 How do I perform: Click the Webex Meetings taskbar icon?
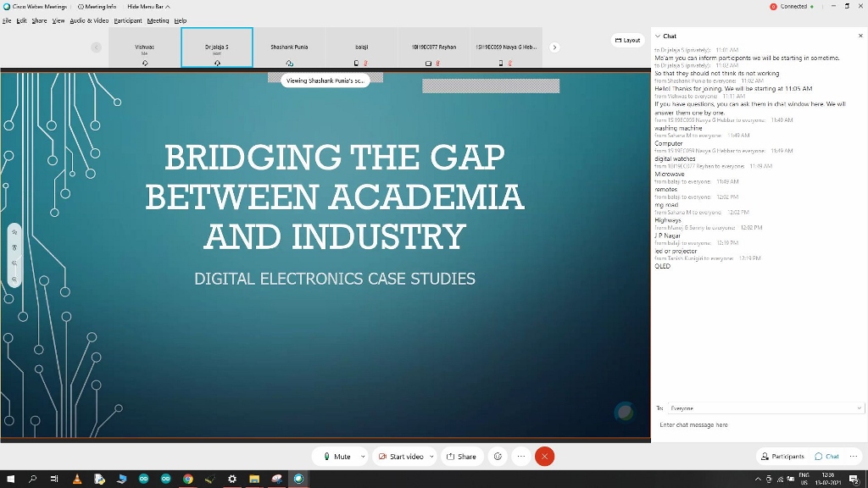[299, 480]
